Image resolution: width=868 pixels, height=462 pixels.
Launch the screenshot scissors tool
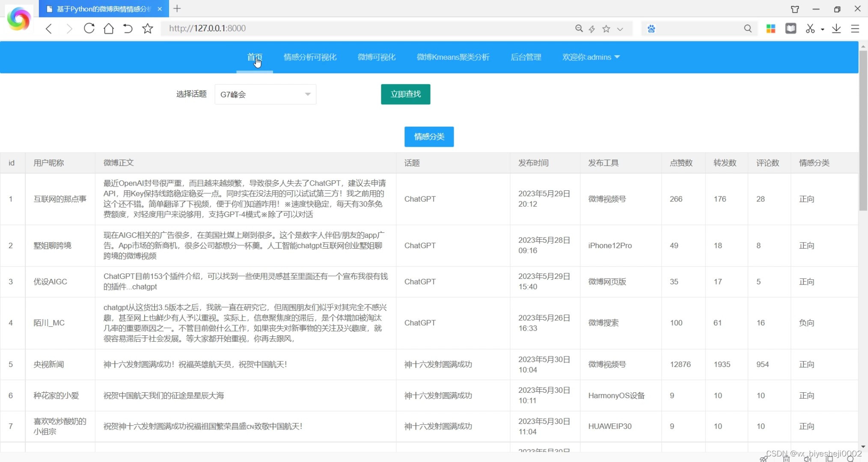tap(810, 28)
